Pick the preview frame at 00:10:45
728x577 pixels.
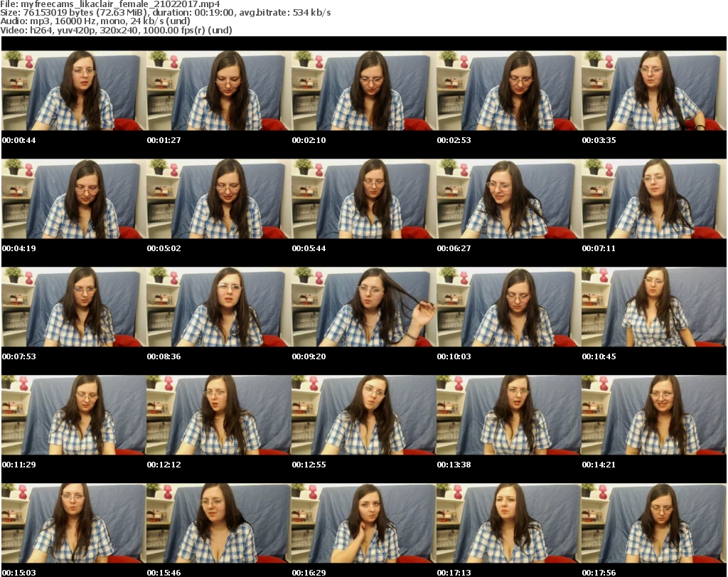(x=654, y=307)
